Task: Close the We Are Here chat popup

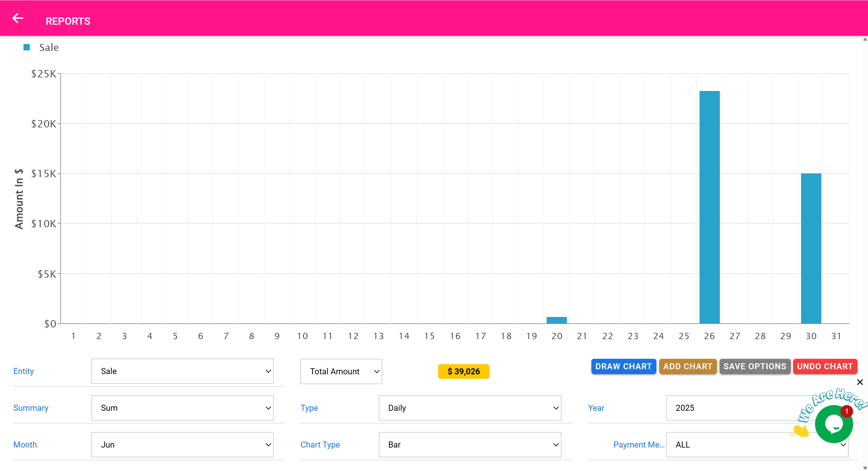Action: tap(860, 382)
